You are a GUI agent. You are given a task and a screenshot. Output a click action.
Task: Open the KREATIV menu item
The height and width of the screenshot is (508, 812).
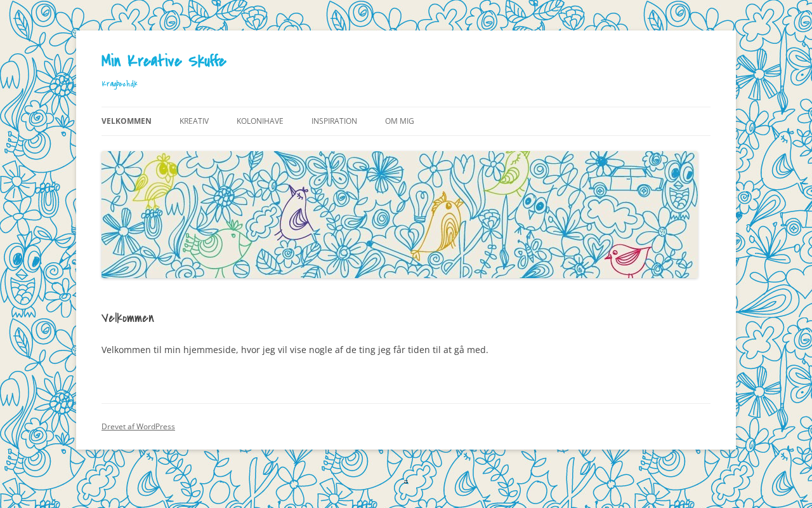tap(194, 121)
